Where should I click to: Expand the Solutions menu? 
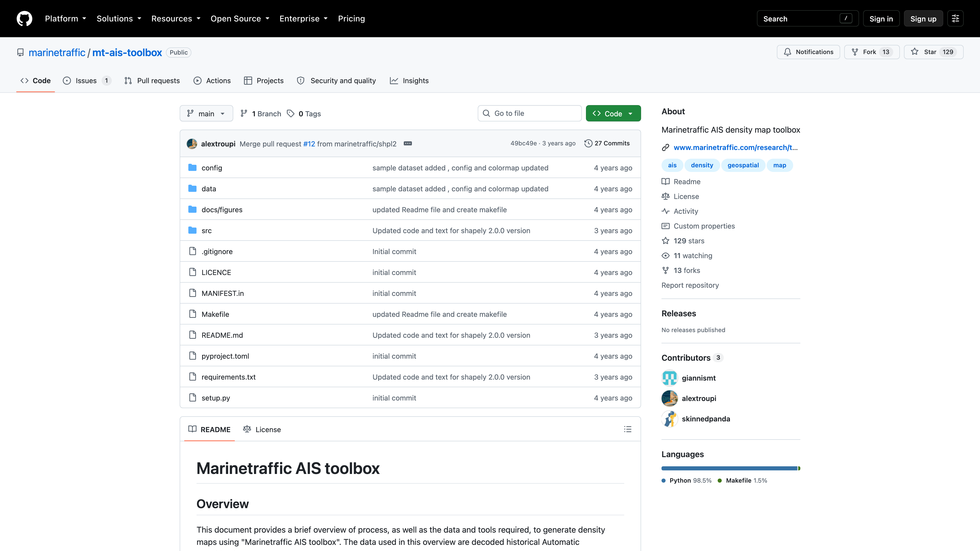[x=119, y=19]
